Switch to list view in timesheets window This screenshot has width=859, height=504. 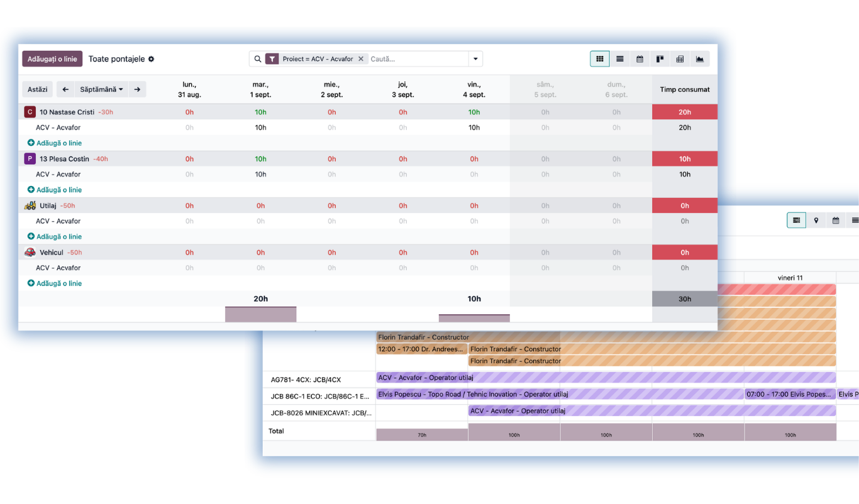click(x=620, y=59)
